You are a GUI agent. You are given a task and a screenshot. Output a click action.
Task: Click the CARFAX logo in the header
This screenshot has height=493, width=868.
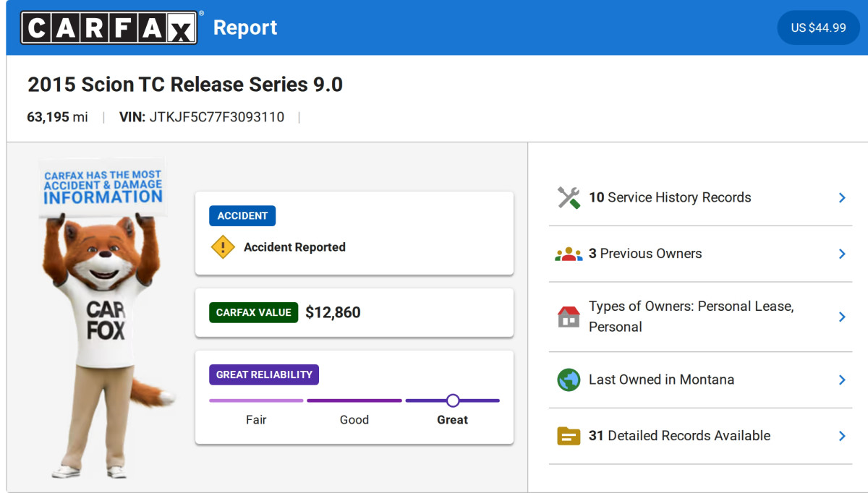click(x=109, y=27)
